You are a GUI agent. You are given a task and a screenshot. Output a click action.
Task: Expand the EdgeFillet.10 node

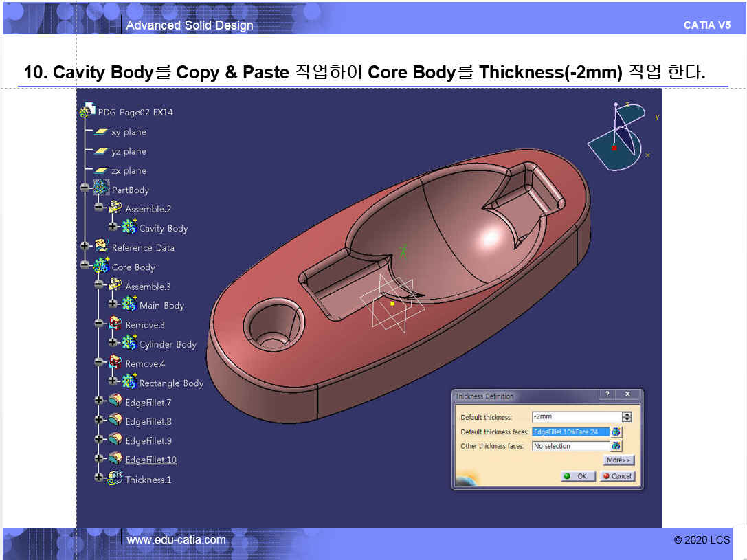[x=99, y=458]
